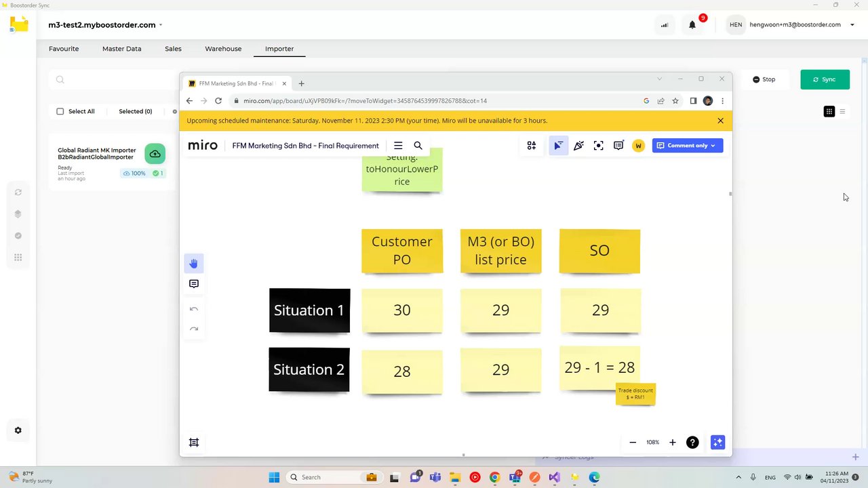868x488 pixels.
Task: Click the green Sync button
Action: pos(825,79)
